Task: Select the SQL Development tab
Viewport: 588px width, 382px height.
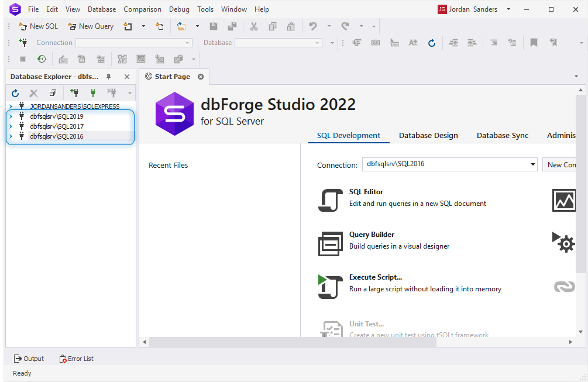Action: pyautogui.click(x=348, y=135)
